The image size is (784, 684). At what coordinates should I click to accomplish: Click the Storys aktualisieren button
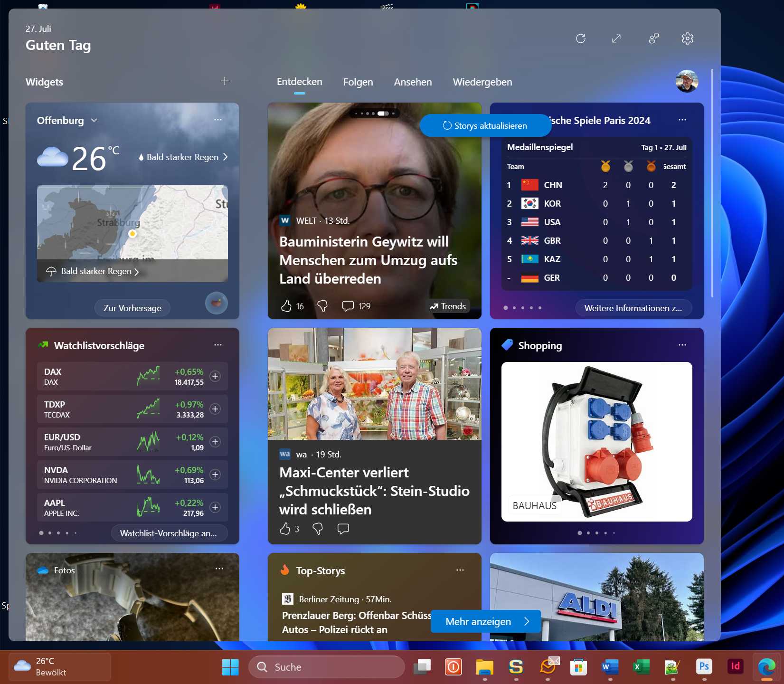(x=485, y=125)
